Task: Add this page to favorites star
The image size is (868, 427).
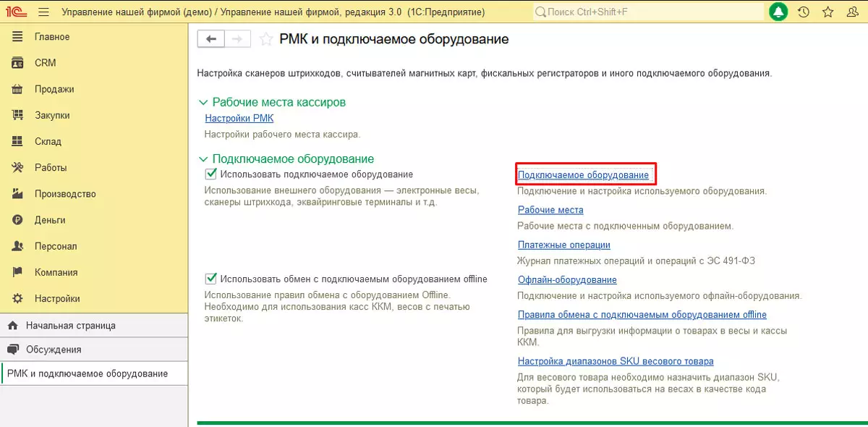Action: [x=266, y=39]
